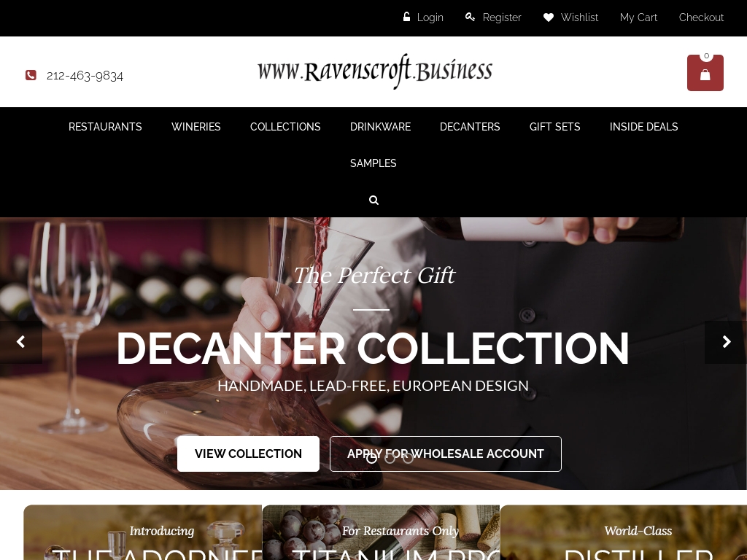
Task: Go to previous slide arrow
Action: click(21, 342)
